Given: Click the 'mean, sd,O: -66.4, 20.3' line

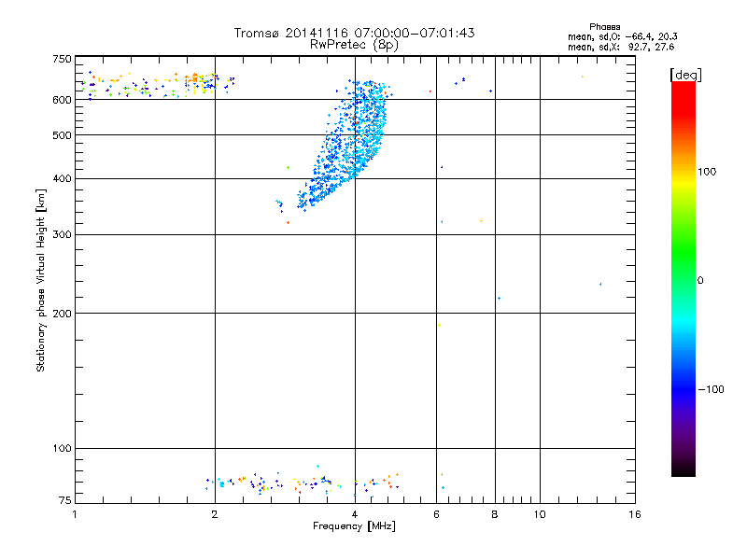Looking at the screenshot, I should pos(622,36).
